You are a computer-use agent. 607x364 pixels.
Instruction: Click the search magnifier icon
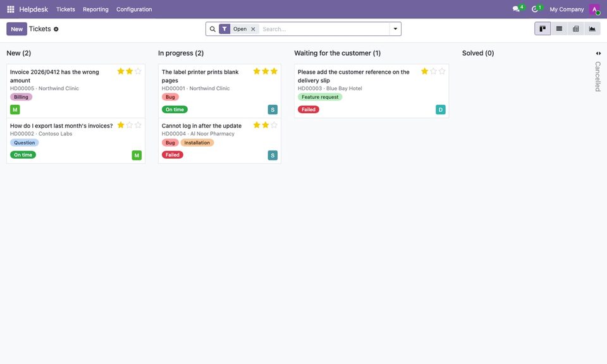(x=212, y=29)
